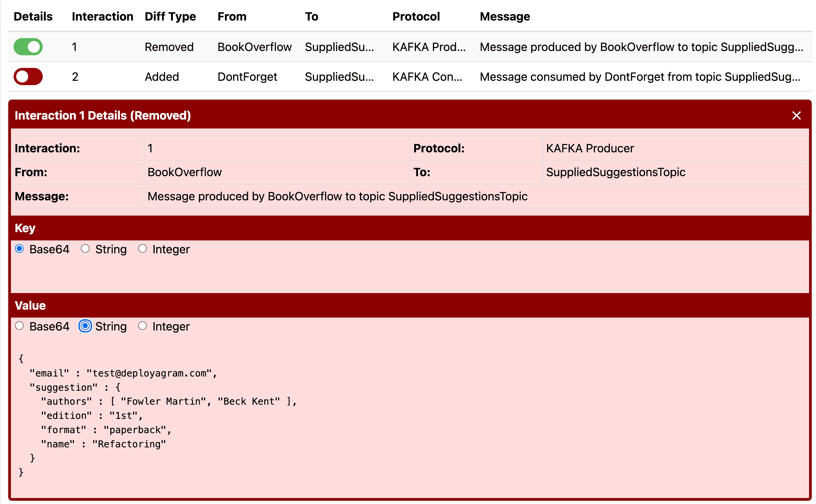The width and height of the screenshot is (816, 504).
Task: Select Integer format for the Key section
Action: [x=143, y=249]
